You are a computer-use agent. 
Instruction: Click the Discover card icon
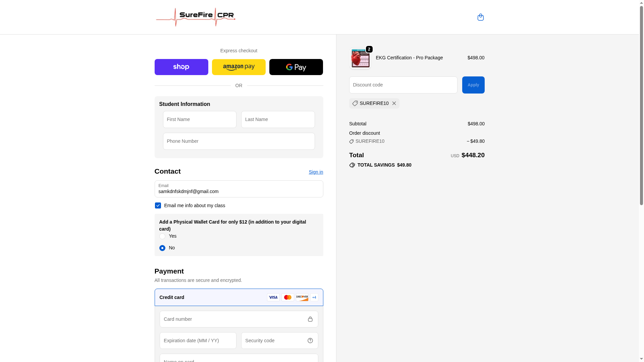(302, 297)
